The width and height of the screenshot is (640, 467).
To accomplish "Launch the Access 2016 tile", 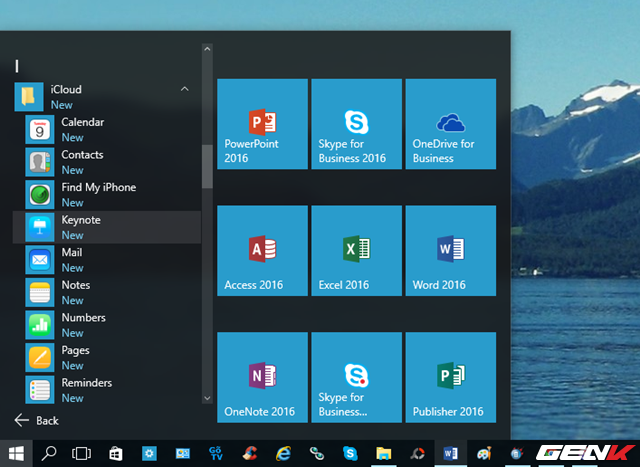I will (x=262, y=250).
